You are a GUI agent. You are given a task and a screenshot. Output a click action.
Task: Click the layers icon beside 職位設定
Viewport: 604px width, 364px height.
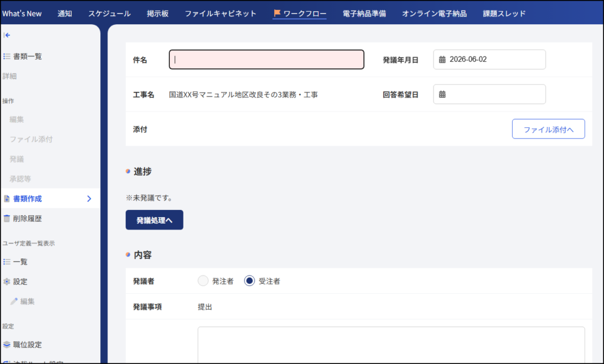6,345
